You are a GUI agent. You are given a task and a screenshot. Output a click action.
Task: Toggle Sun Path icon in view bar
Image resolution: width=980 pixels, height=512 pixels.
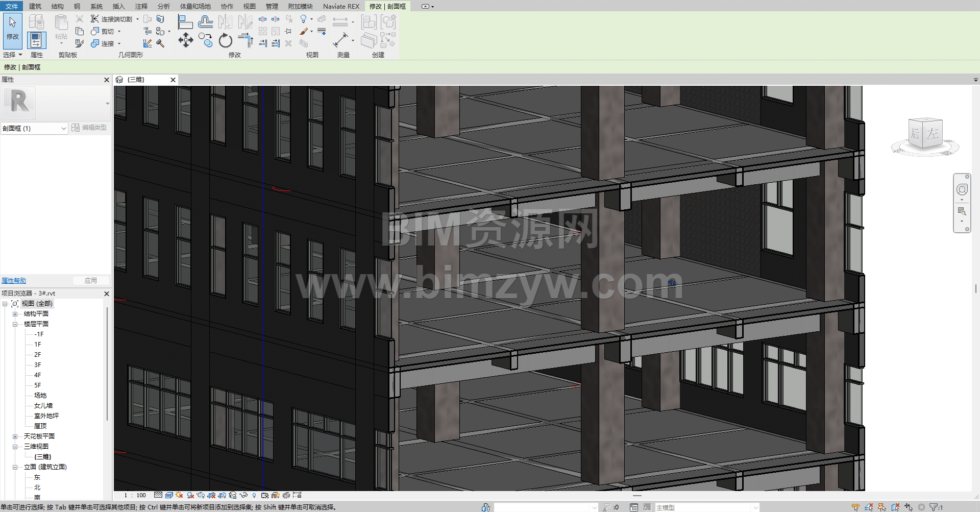point(179,495)
